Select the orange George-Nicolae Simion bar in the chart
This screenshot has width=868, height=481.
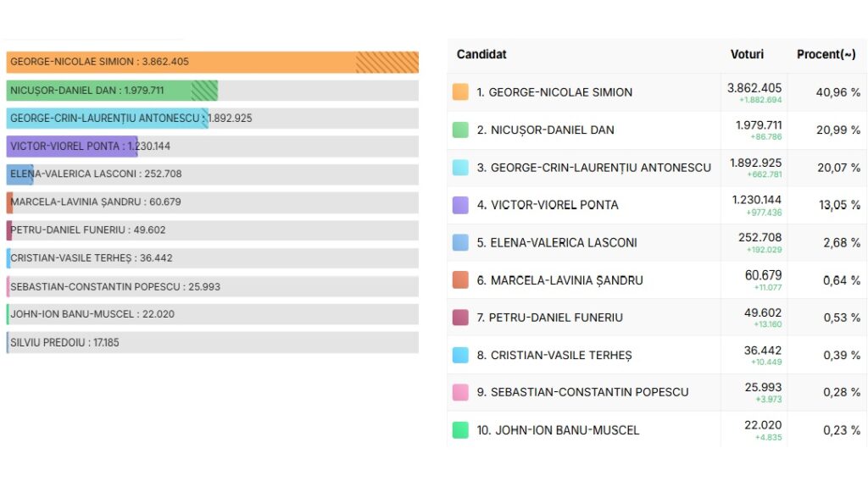[x=212, y=62]
